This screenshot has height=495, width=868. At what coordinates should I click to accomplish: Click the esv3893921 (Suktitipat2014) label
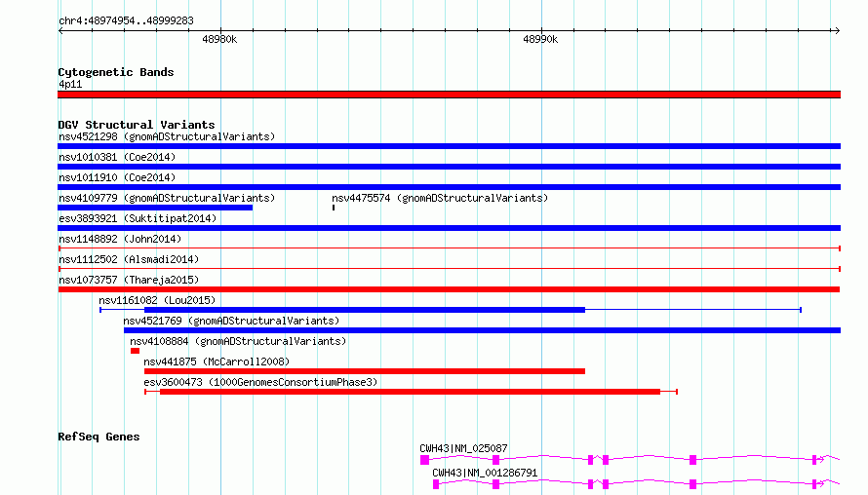point(138,218)
